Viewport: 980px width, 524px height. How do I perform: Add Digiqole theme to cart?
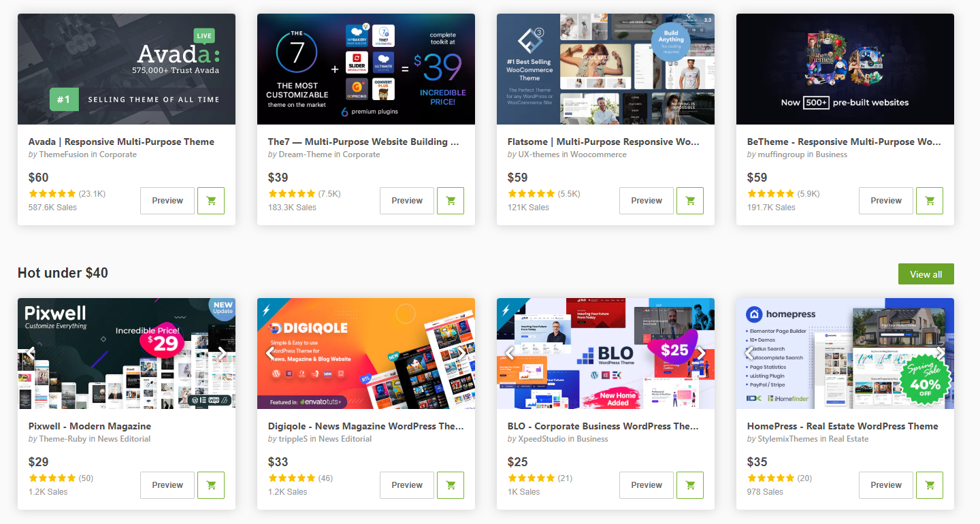click(x=451, y=485)
